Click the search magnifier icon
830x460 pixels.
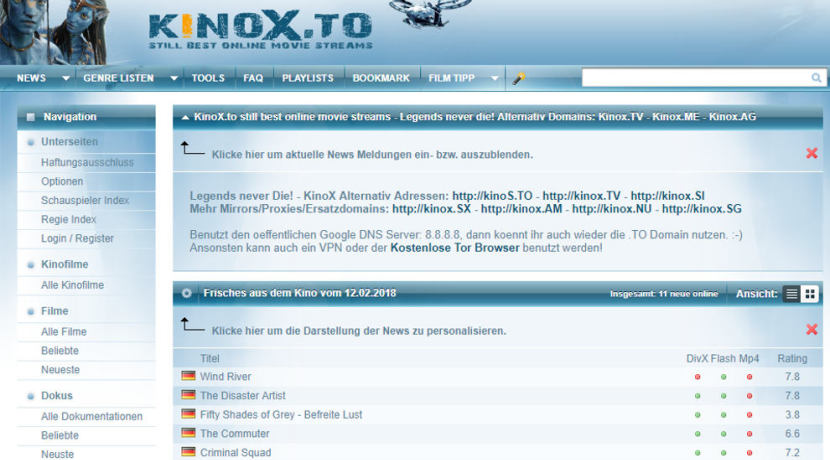pyautogui.click(x=816, y=78)
